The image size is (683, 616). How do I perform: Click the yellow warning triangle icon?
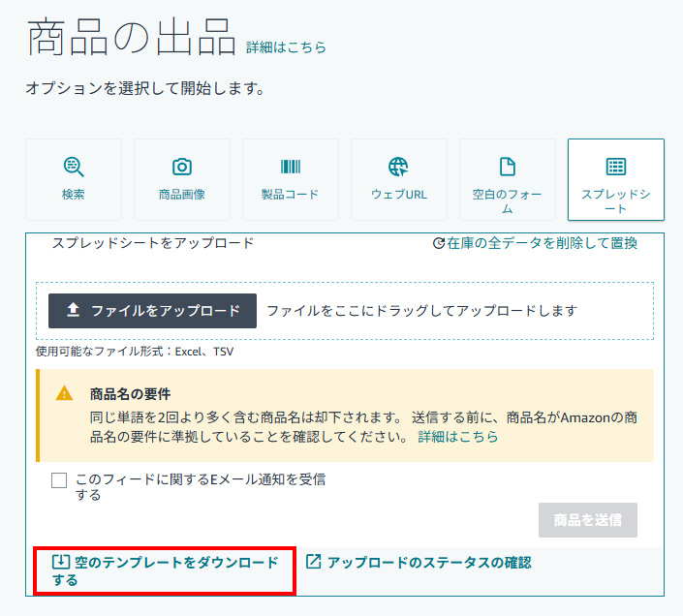(65, 393)
